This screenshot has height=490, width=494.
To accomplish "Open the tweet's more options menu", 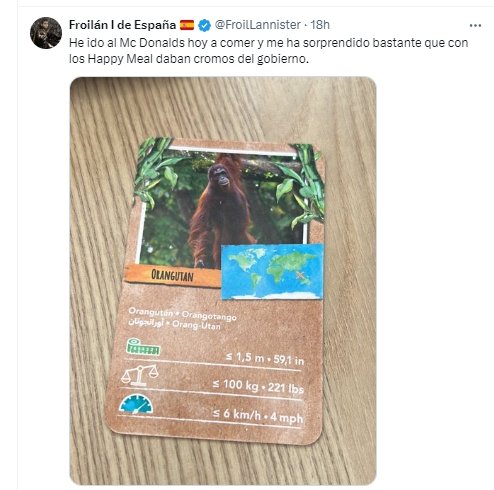I will pos(475,25).
